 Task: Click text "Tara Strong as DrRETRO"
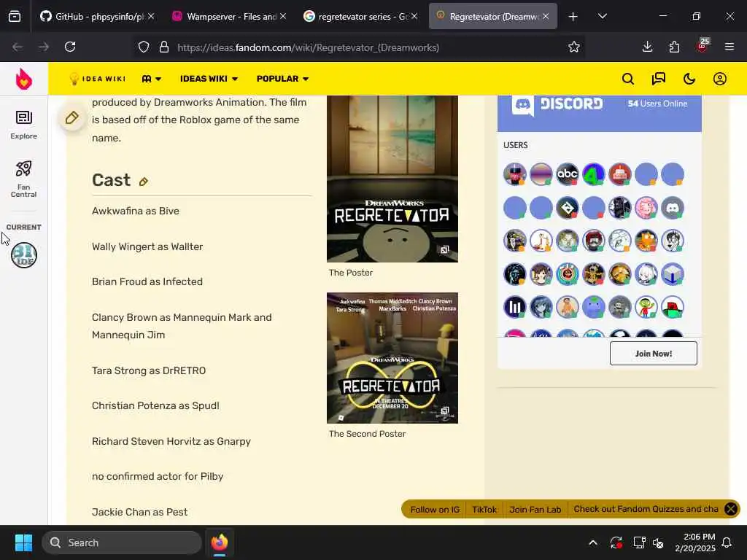tap(149, 370)
